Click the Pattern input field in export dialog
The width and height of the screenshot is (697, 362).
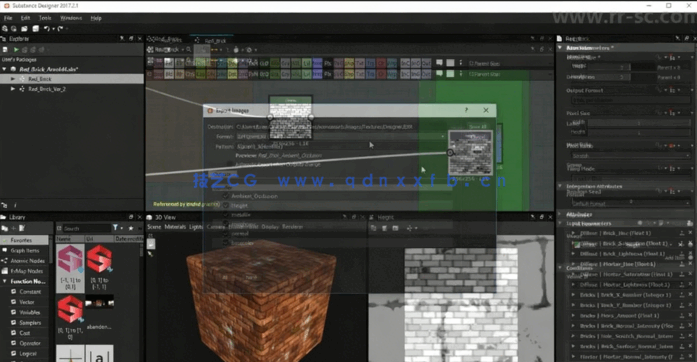pyautogui.click(x=340, y=146)
